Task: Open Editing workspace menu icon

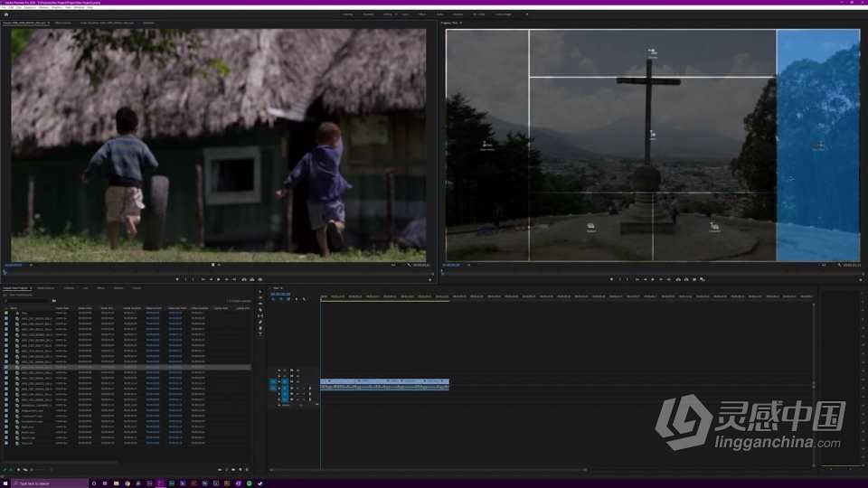Action: point(395,14)
